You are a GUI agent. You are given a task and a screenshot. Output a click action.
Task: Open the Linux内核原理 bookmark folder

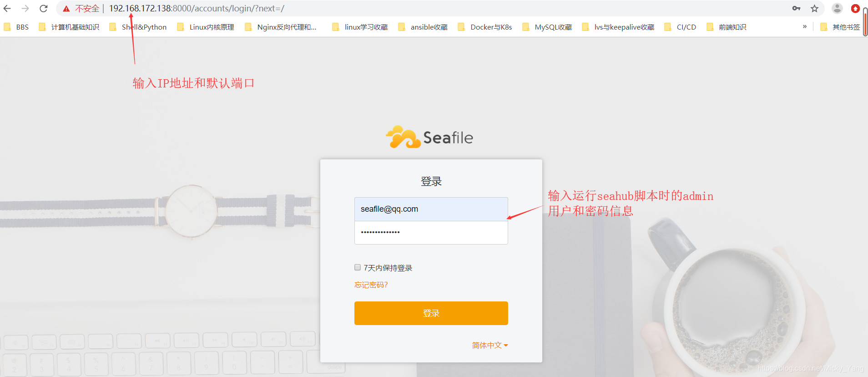206,27
